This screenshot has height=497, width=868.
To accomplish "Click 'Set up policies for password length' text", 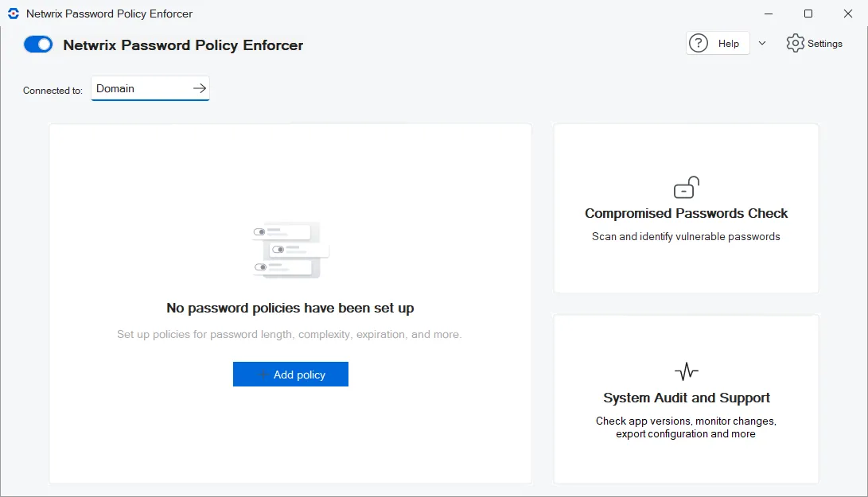I will 290,334.
